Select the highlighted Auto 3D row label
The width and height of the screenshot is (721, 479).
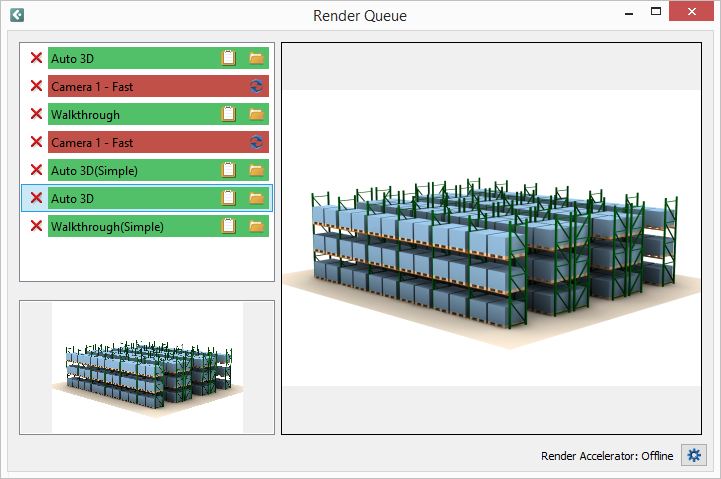click(73, 199)
